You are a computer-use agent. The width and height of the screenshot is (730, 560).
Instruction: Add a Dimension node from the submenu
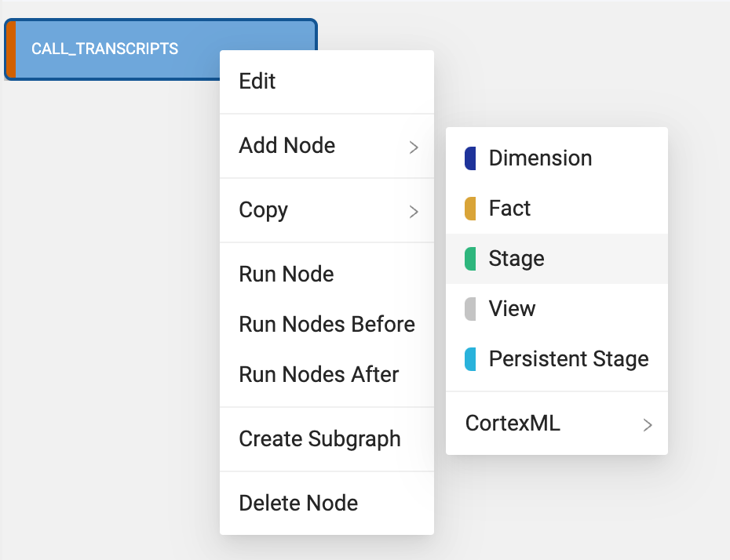[x=540, y=158]
